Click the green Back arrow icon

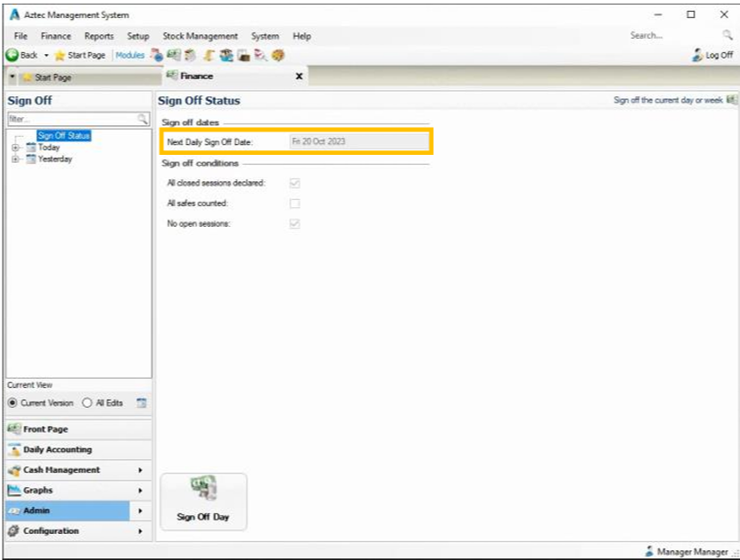tap(13, 56)
